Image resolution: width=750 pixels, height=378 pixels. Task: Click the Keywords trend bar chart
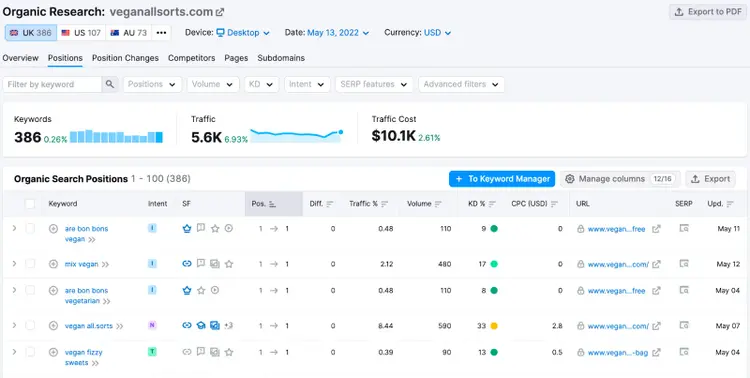coord(116,136)
